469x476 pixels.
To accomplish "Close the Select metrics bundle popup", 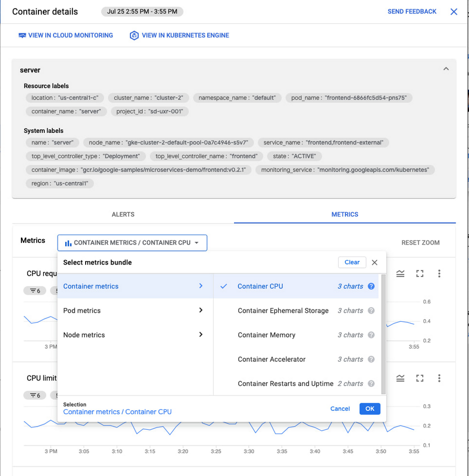I will click(x=375, y=262).
